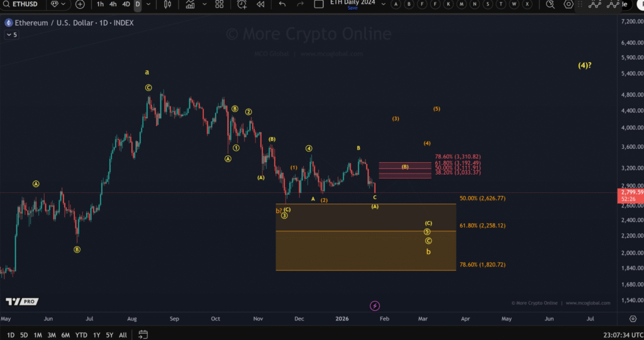Expand the timeframe interval dropdown arrow
Screen dimensions: 644x340
click(x=148, y=4)
